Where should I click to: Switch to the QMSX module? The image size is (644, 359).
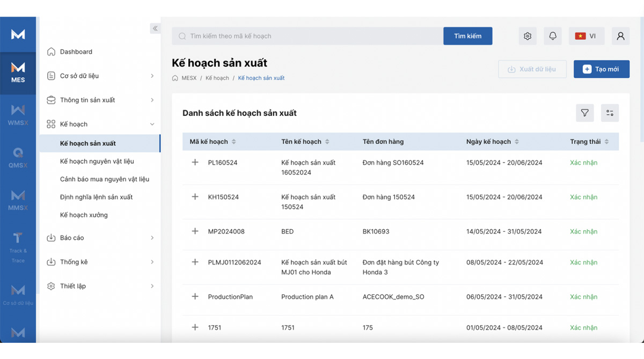[18, 158]
